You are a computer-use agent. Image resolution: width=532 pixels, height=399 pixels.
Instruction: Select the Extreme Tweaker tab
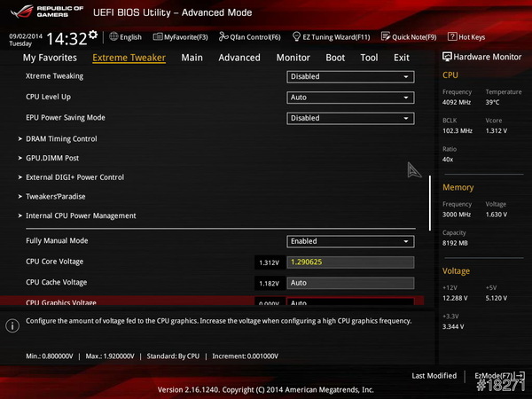click(129, 58)
